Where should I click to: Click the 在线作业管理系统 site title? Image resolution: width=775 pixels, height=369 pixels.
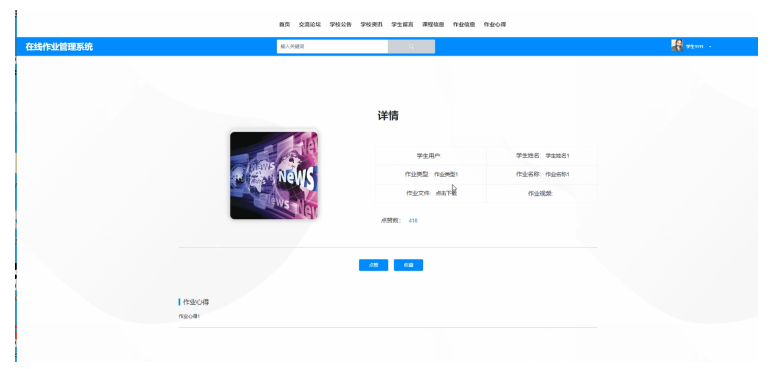click(x=59, y=47)
